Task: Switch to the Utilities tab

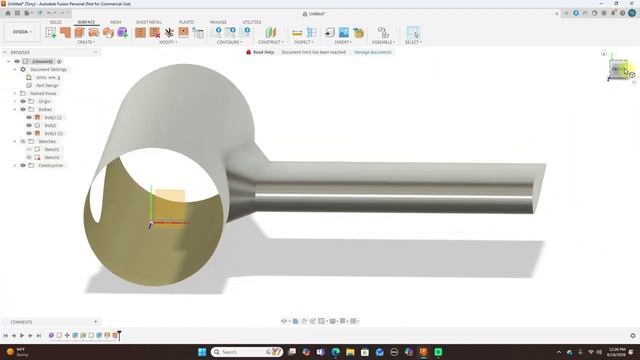Action: [x=252, y=22]
